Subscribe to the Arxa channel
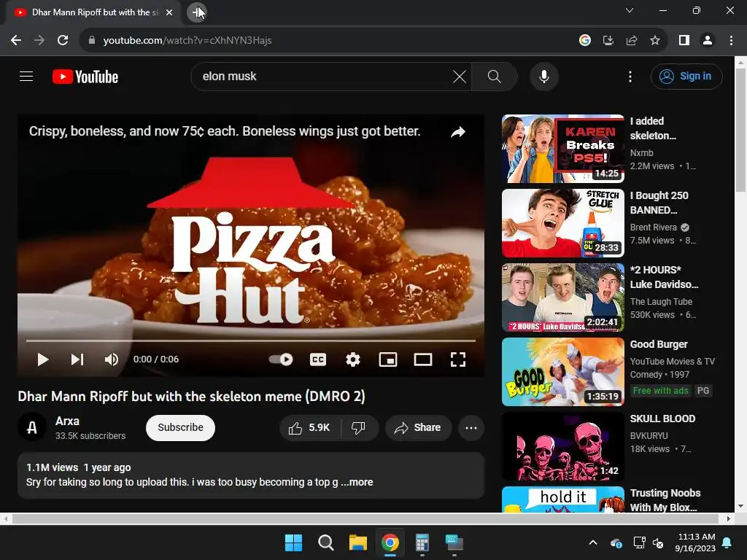The width and height of the screenshot is (747, 560). click(x=181, y=427)
